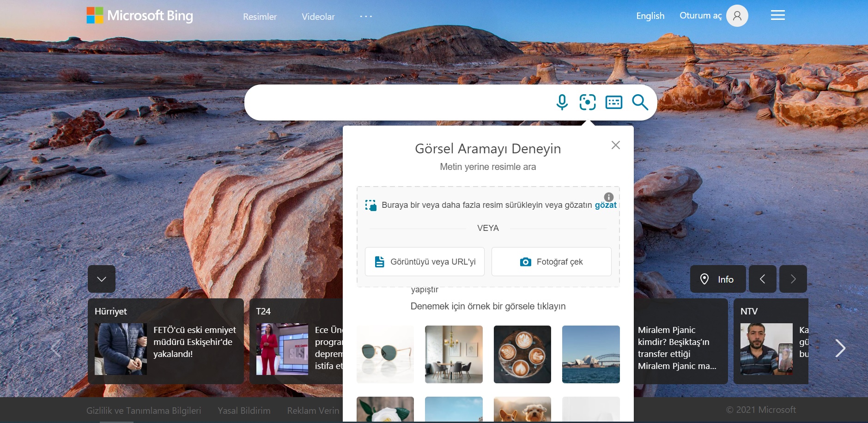Click the microphone voice search icon
Screen dimensions: 868x423
(x=562, y=102)
